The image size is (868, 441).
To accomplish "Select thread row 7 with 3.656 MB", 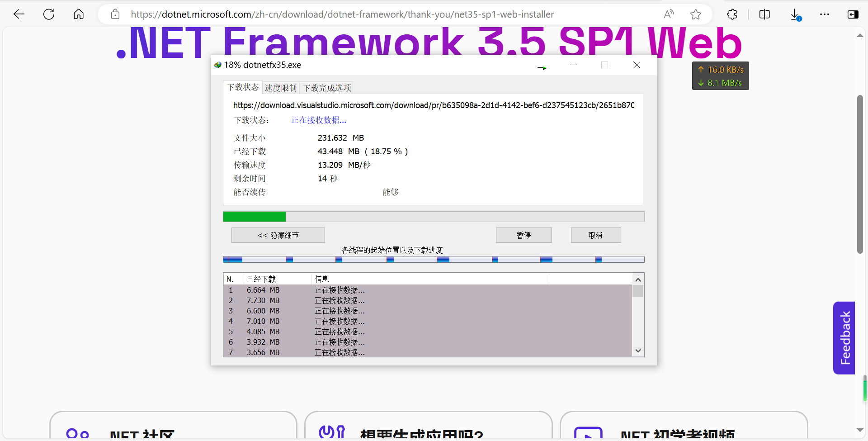I will click(x=428, y=352).
